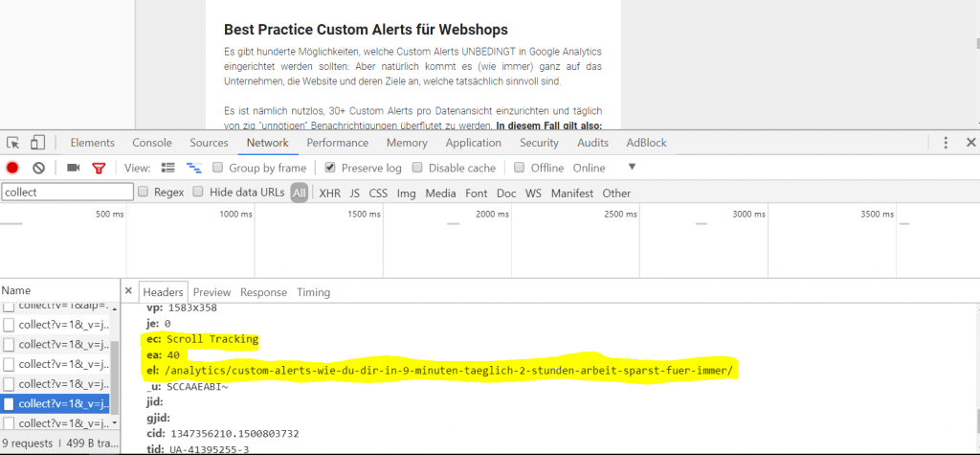980x455 pixels.
Task: Uncheck the Preserve log checkbox
Action: pyautogui.click(x=330, y=168)
